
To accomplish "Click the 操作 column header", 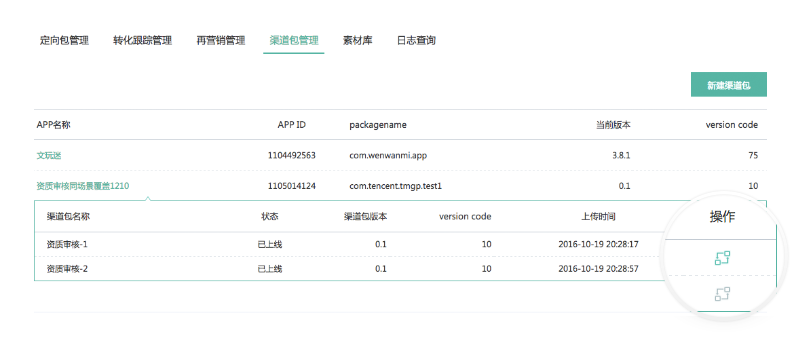I will [x=722, y=217].
